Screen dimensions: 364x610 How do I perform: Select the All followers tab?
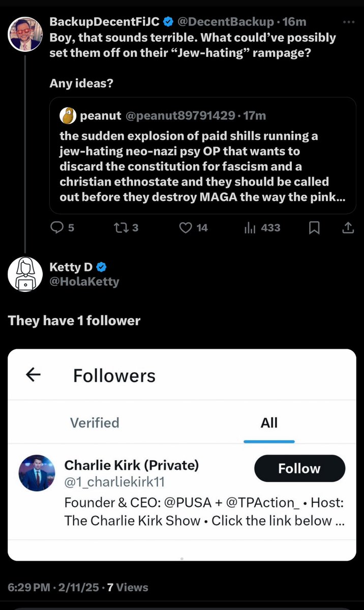pos(269,422)
